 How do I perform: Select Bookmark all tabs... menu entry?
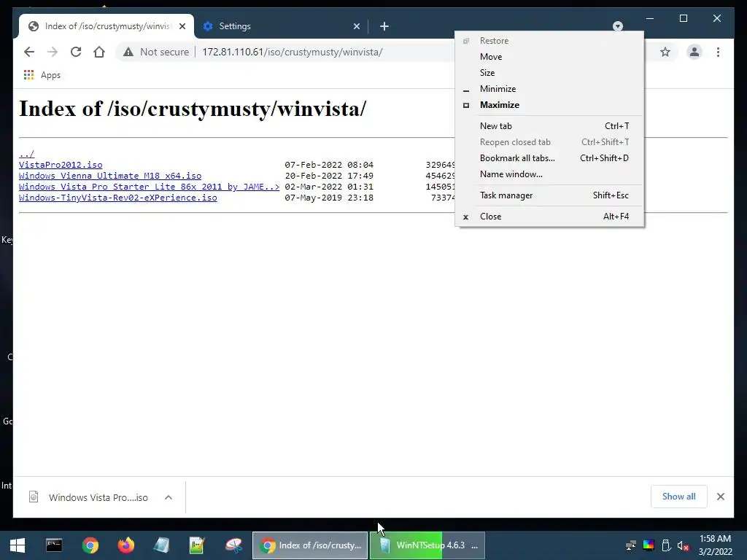coord(549,158)
